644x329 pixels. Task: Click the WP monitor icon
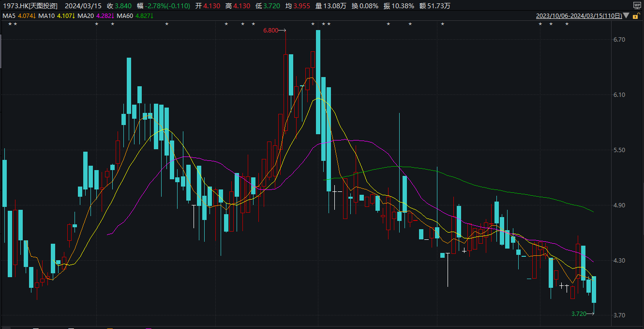tap(637, 5)
